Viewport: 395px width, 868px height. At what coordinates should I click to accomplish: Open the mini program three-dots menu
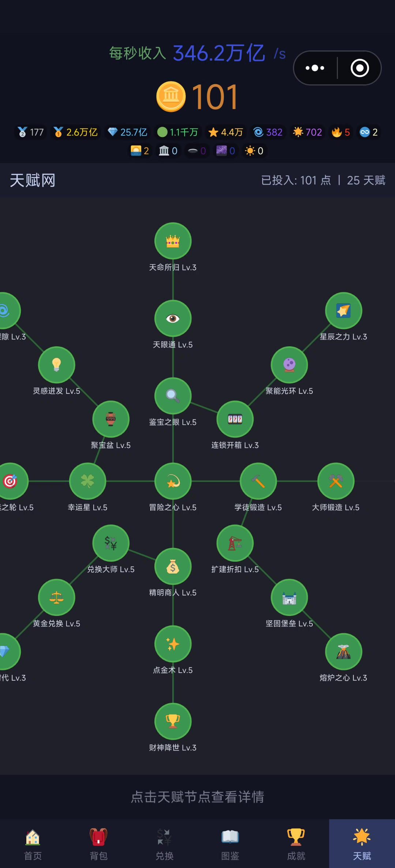315,68
